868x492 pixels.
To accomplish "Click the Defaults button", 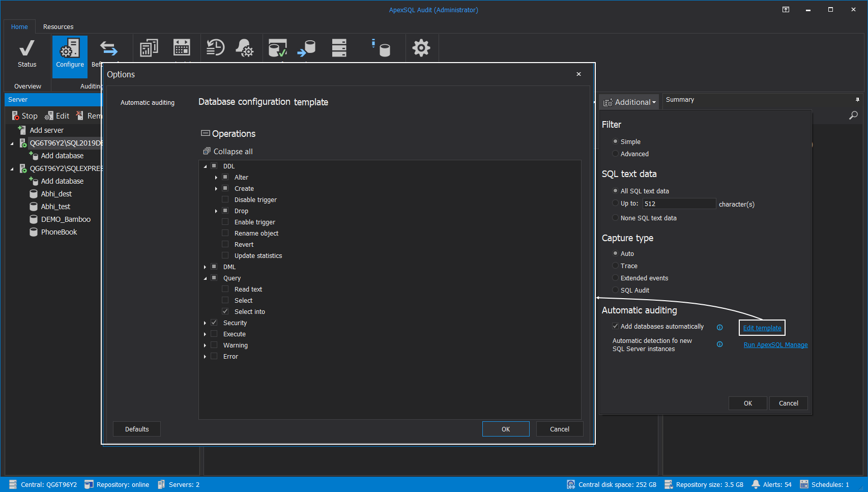I will click(x=137, y=429).
